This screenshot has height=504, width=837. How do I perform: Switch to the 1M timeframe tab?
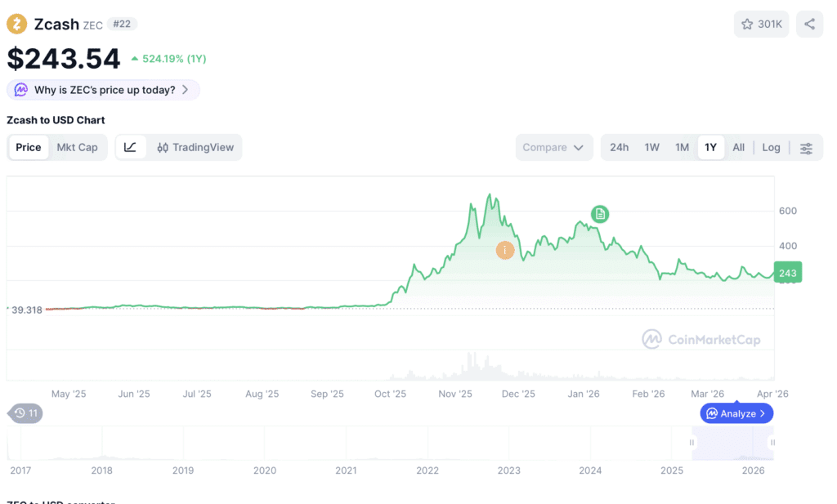683,147
